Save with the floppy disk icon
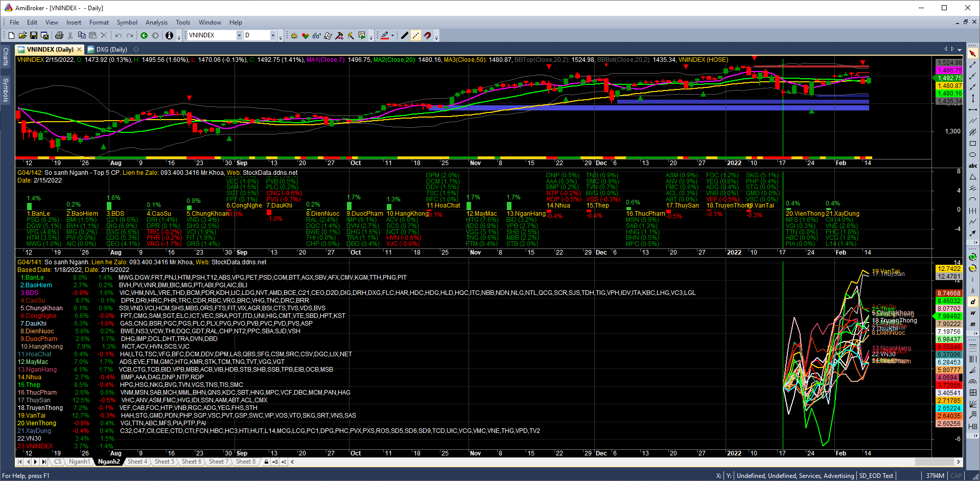 (x=34, y=35)
